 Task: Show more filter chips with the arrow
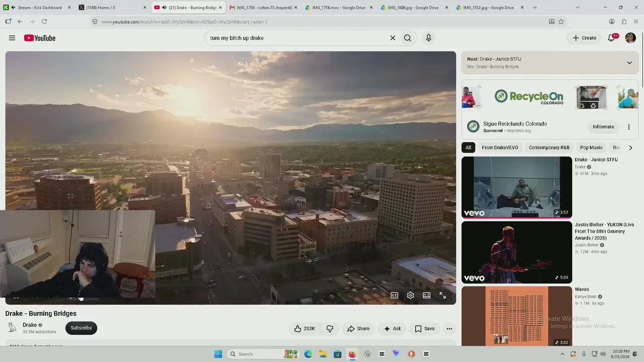click(x=630, y=148)
